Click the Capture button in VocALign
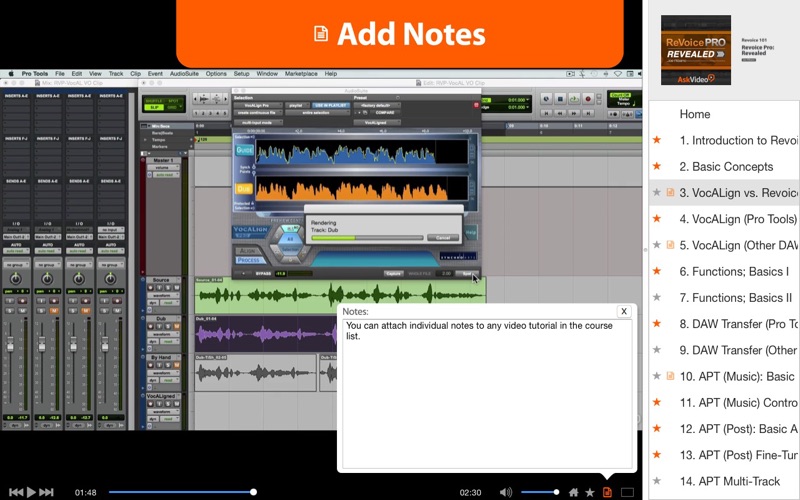Viewport: 800px width, 500px height. [x=393, y=273]
